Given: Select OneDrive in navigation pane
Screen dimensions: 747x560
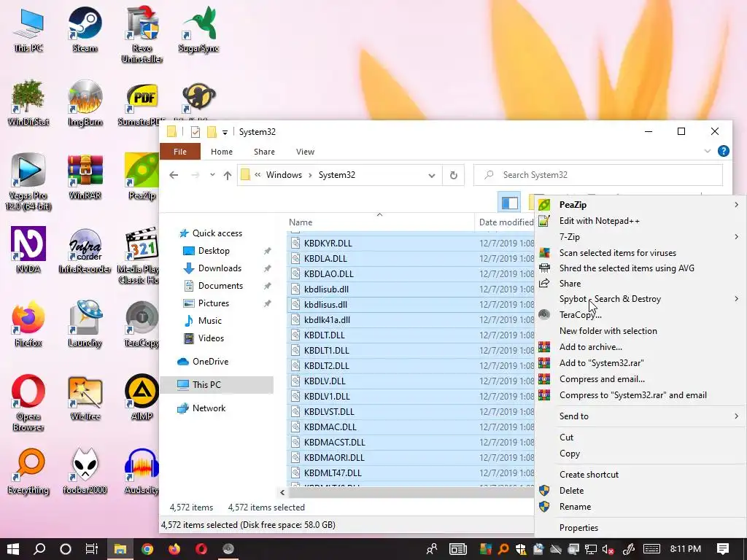Looking at the screenshot, I should click(210, 362).
